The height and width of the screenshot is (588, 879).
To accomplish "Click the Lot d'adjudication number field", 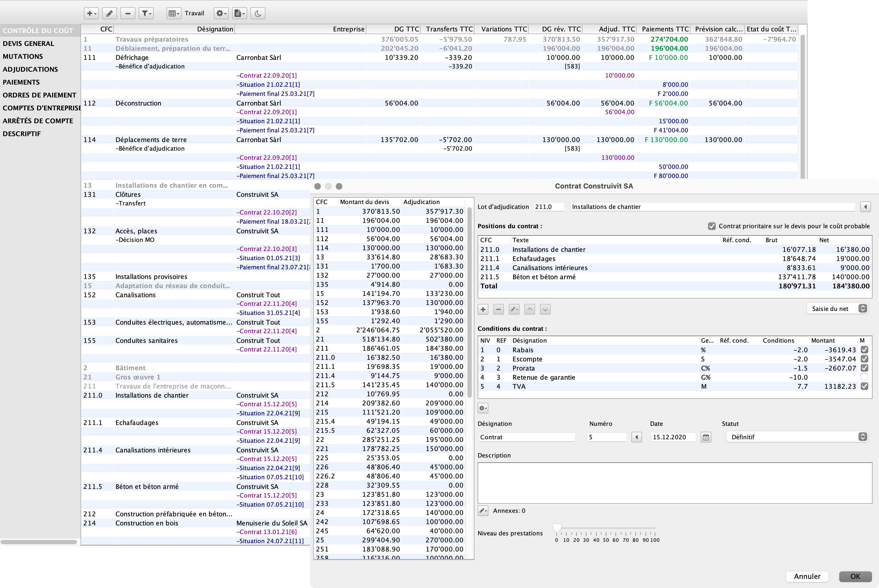I will (x=549, y=207).
